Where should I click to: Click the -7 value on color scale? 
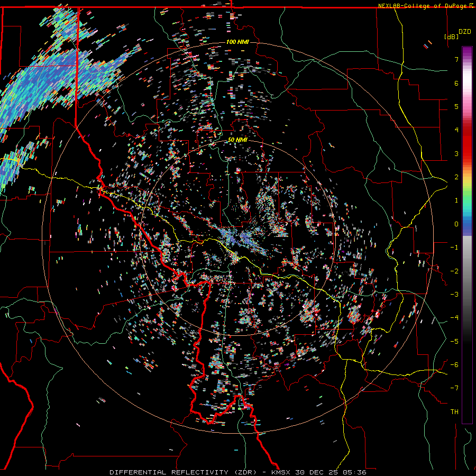(454, 388)
